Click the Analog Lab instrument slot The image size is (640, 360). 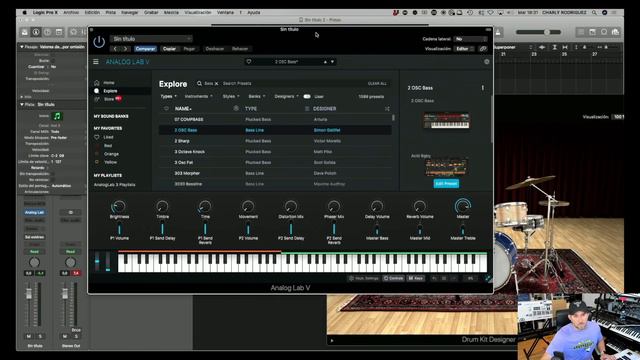point(34,212)
